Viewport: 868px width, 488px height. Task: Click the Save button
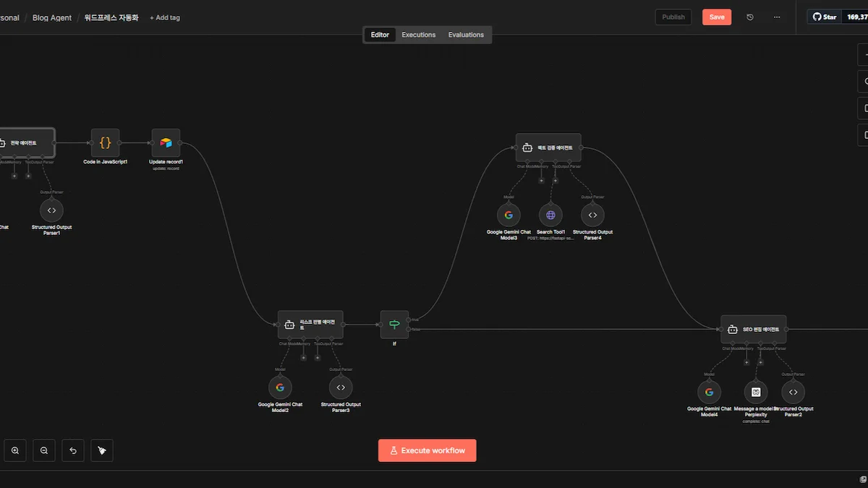(x=716, y=17)
